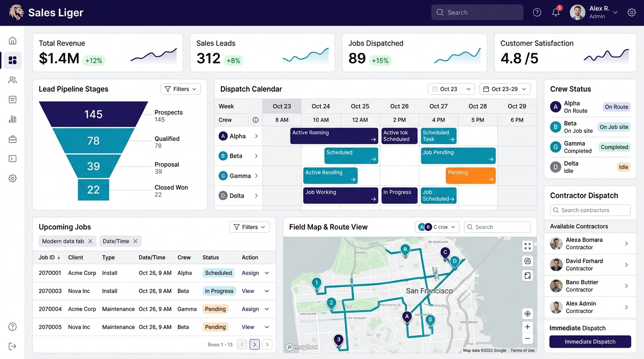Open the orange Pending event for Gamma
Viewport: 644px width, 359px height.
point(470,176)
